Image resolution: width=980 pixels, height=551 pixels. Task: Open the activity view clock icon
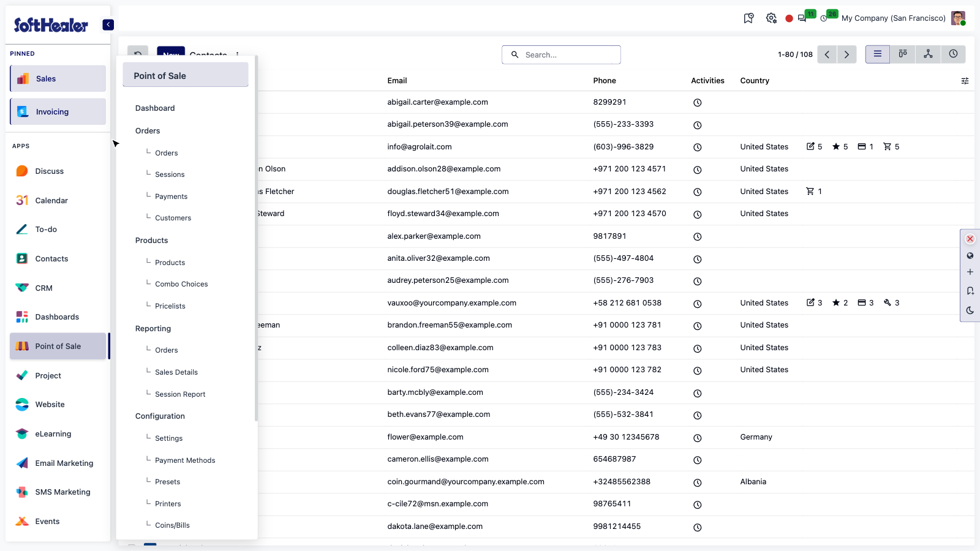(953, 54)
